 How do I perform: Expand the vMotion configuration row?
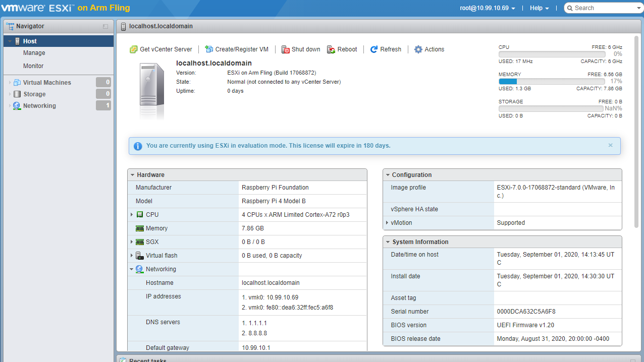pos(387,223)
